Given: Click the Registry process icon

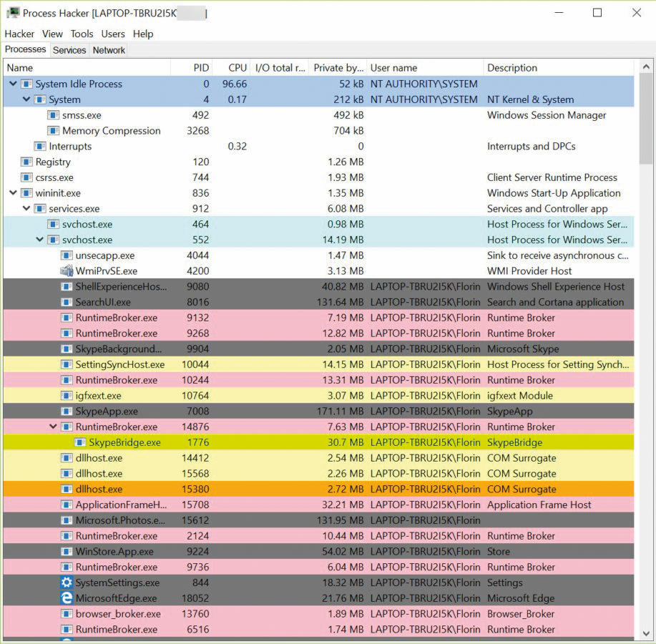Looking at the screenshot, I should tap(26, 162).
